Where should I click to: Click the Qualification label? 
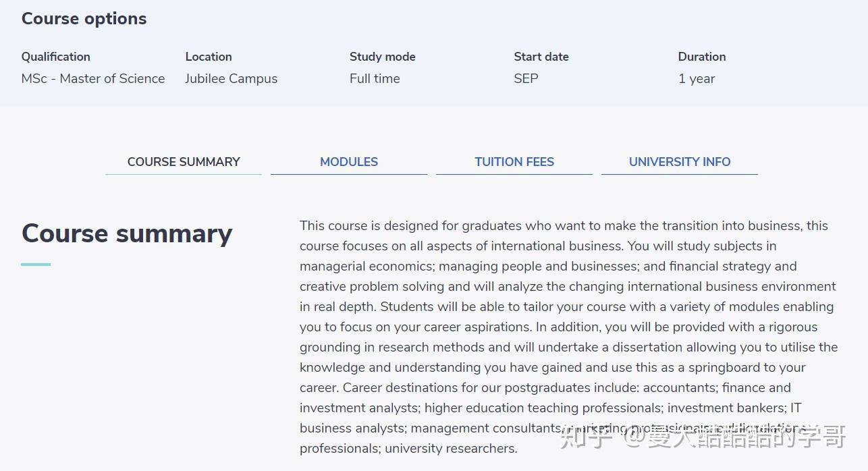[x=56, y=57]
